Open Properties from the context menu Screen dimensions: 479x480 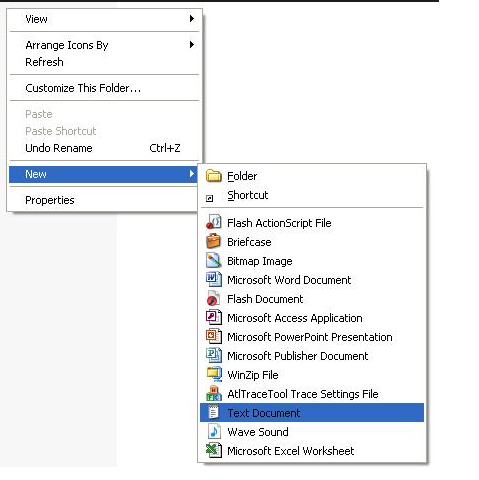point(104,200)
